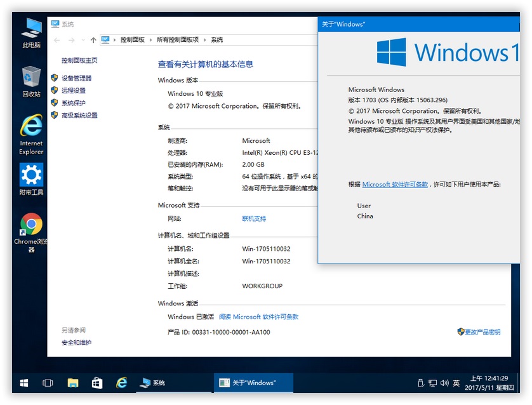This screenshot has height=405, width=532.
Task: Go forward in the 系统 window
Action: click(x=71, y=40)
